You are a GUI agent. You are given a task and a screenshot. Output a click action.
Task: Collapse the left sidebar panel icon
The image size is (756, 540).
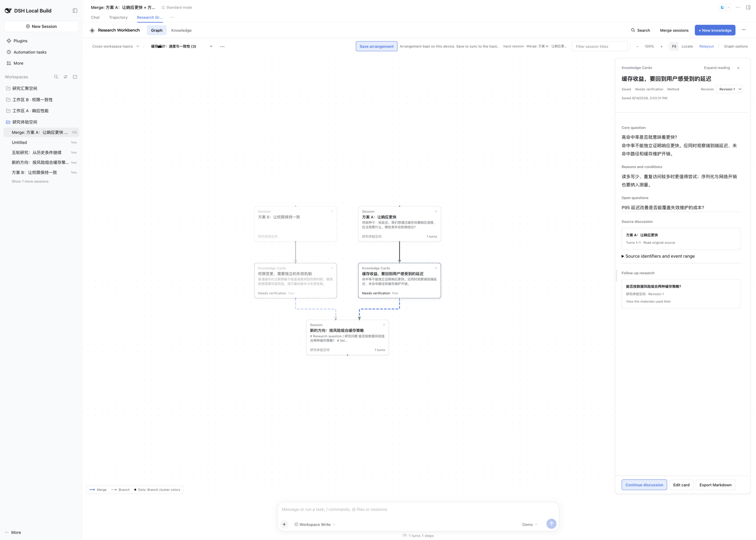pyautogui.click(x=75, y=11)
